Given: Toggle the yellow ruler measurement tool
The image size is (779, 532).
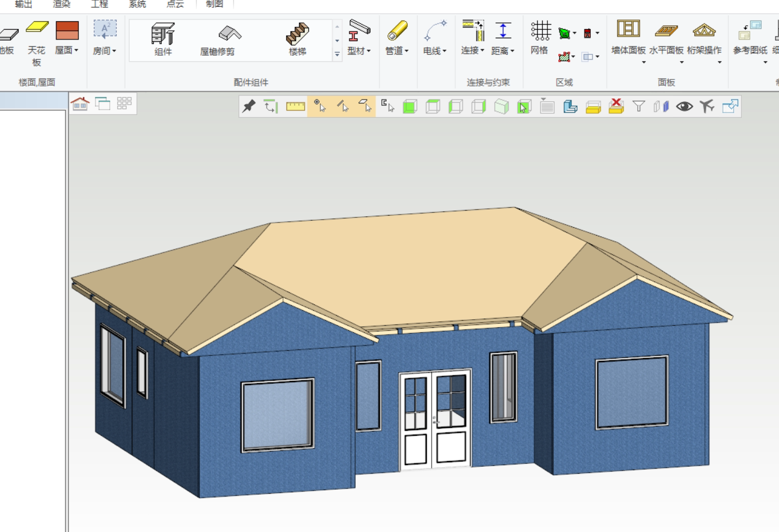Looking at the screenshot, I should click(x=296, y=106).
